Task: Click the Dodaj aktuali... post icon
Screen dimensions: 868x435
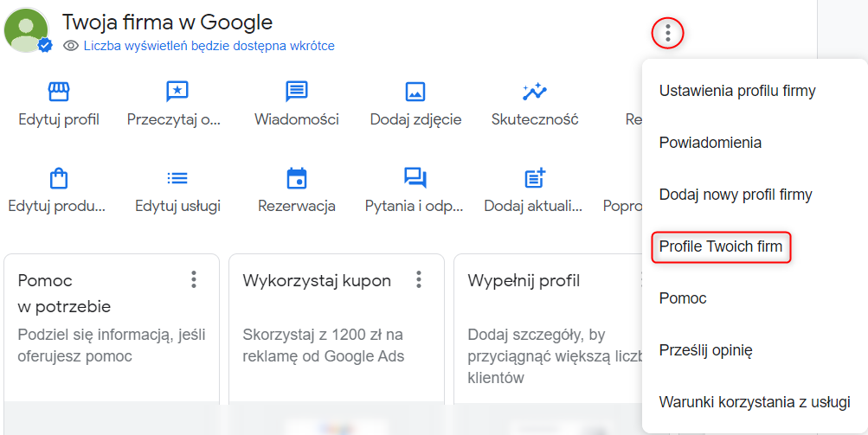Action: coord(534,178)
